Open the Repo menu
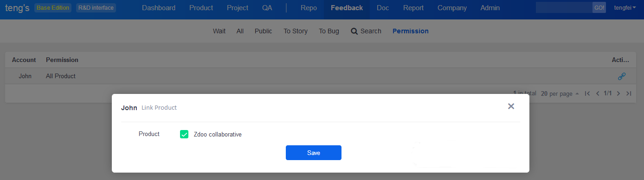 coord(309,8)
